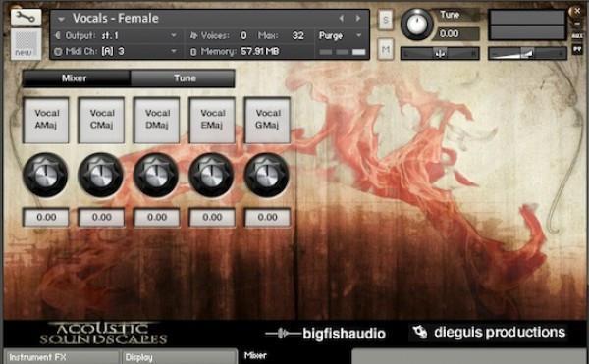Click the Memory 57.91 MB readout
Screen dimensions: 589x364
(x=259, y=51)
